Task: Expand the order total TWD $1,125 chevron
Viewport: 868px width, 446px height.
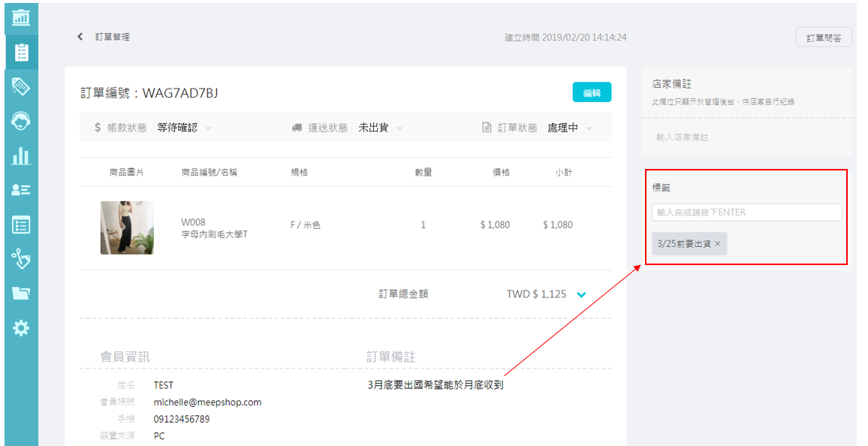Action: 580,295
